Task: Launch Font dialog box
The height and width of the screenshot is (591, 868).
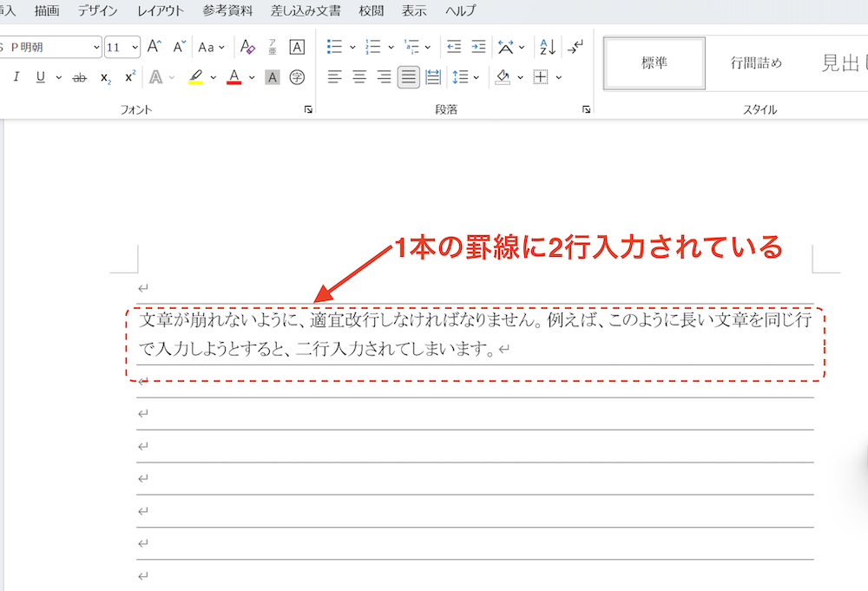Action: (x=308, y=109)
